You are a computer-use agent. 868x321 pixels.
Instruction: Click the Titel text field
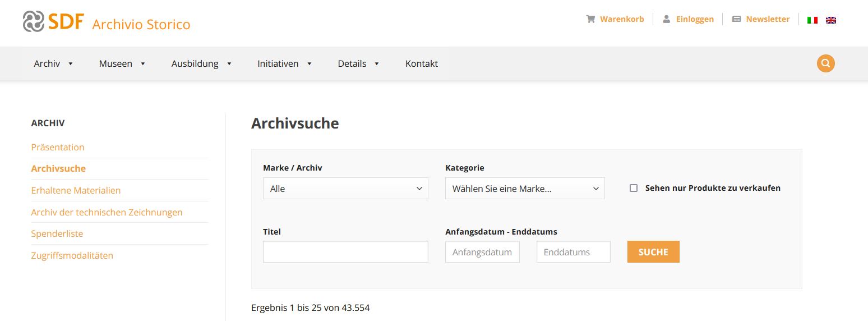coord(345,252)
